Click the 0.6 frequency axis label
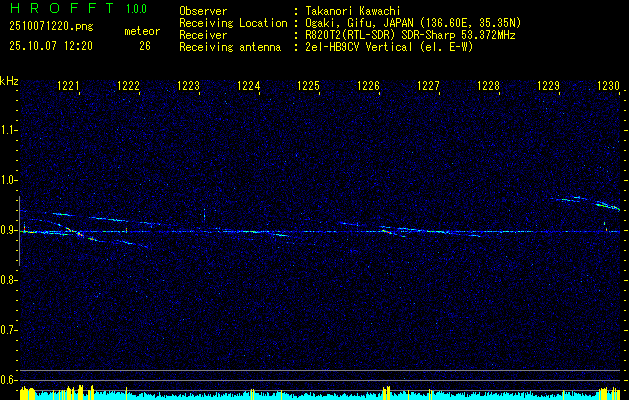Screen dimensions: 629x400 click(x=9, y=379)
